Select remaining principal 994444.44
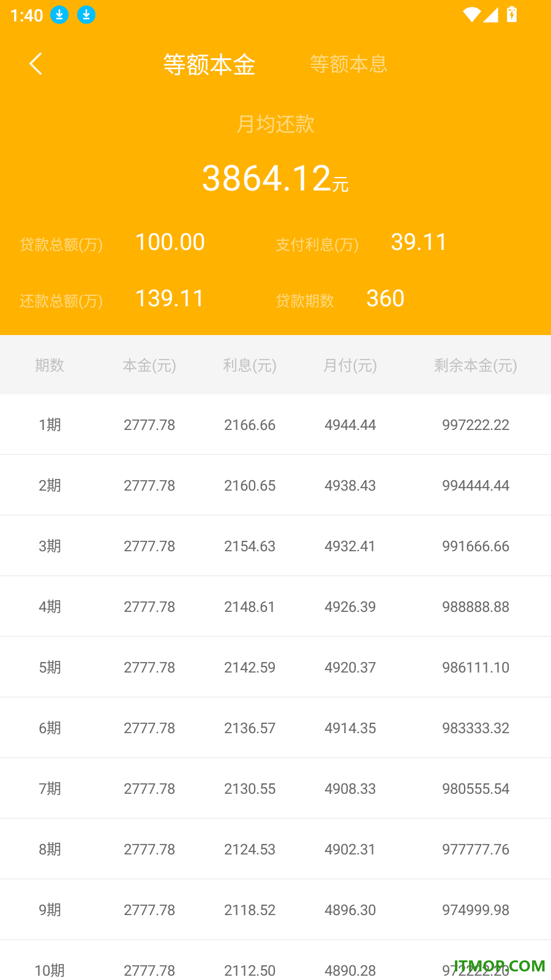The image size is (551, 980). (476, 486)
